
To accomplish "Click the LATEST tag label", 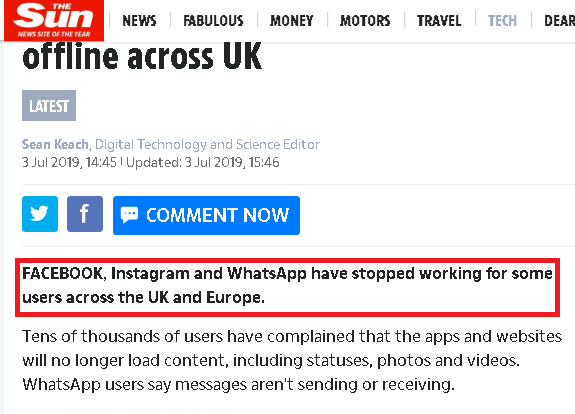I will pos(49,106).
